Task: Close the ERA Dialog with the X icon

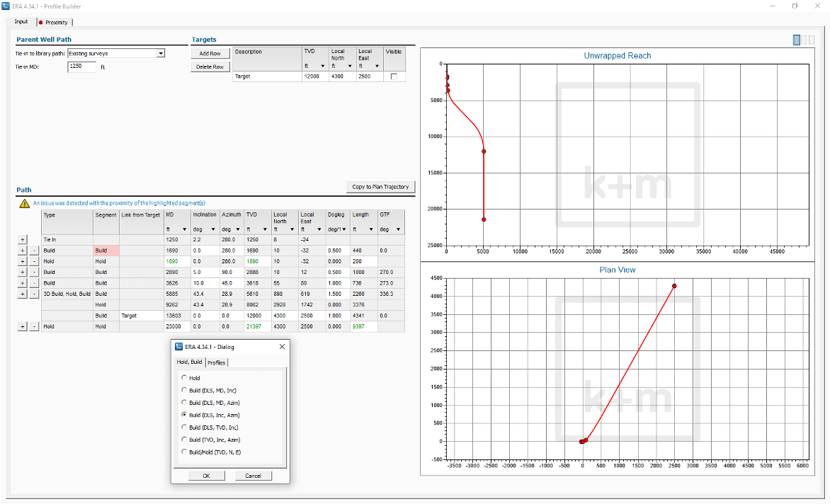Action: [x=282, y=346]
